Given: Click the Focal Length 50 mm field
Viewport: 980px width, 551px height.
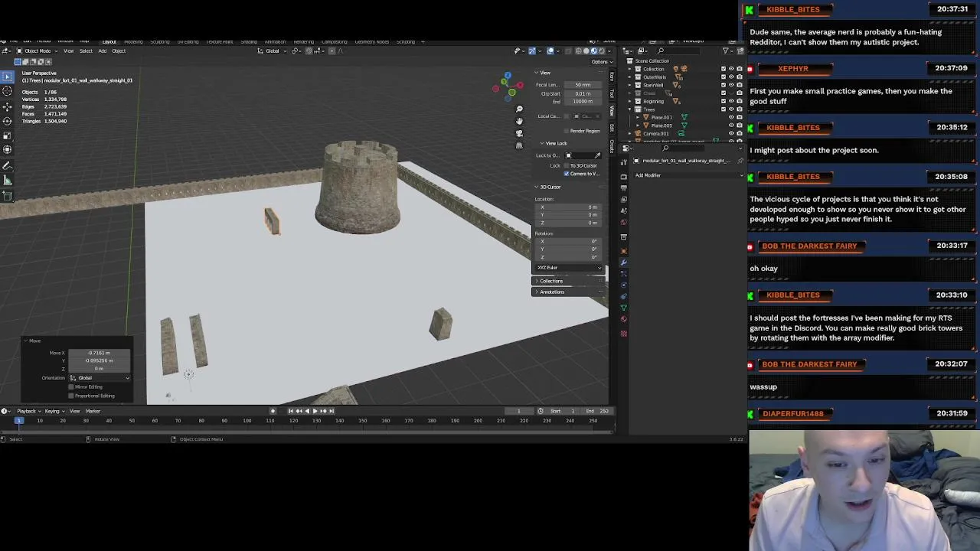Looking at the screenshot, I should tap(583, 85).
